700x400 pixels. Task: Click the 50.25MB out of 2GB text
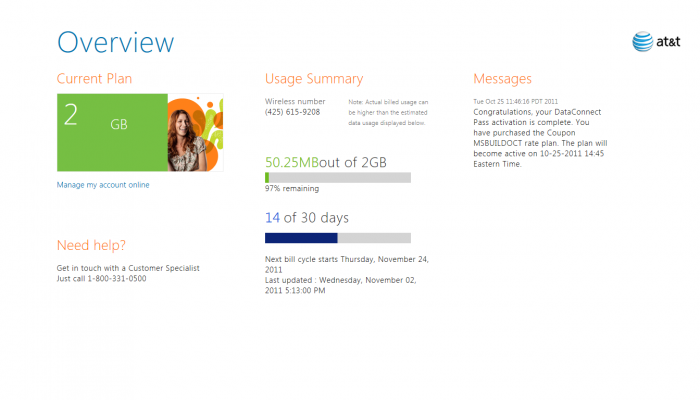point(326,162)
